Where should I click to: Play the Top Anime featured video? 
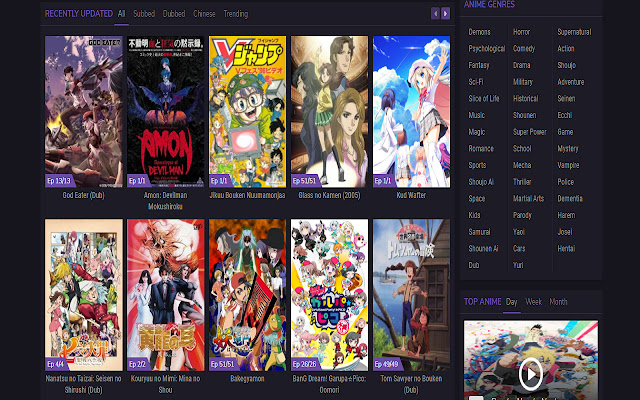tap(530, 373)
